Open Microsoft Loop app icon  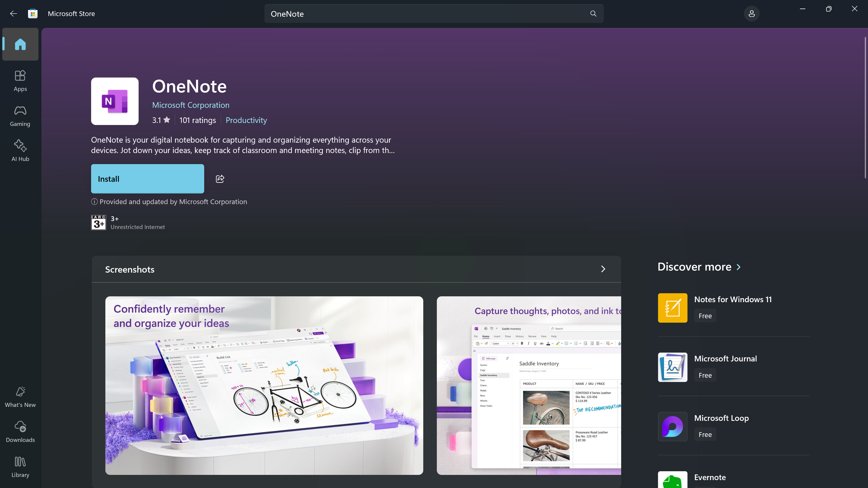coord(673,426)
